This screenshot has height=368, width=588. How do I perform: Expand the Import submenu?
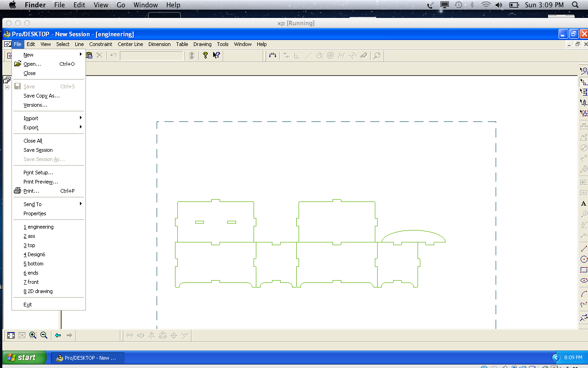point(49,118)
